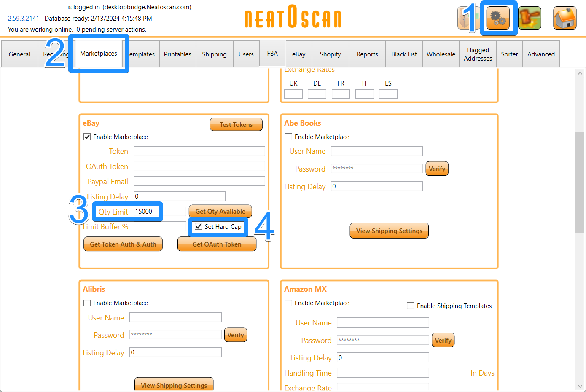
Task: Click the ES exchange rate field
Action: [x=388, y=94]
